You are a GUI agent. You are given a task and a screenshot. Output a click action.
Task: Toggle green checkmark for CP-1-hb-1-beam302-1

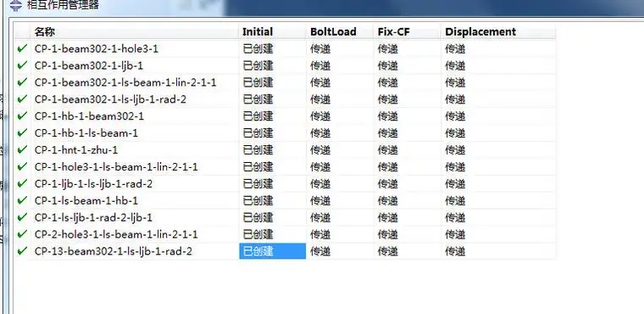pos(22,116)
